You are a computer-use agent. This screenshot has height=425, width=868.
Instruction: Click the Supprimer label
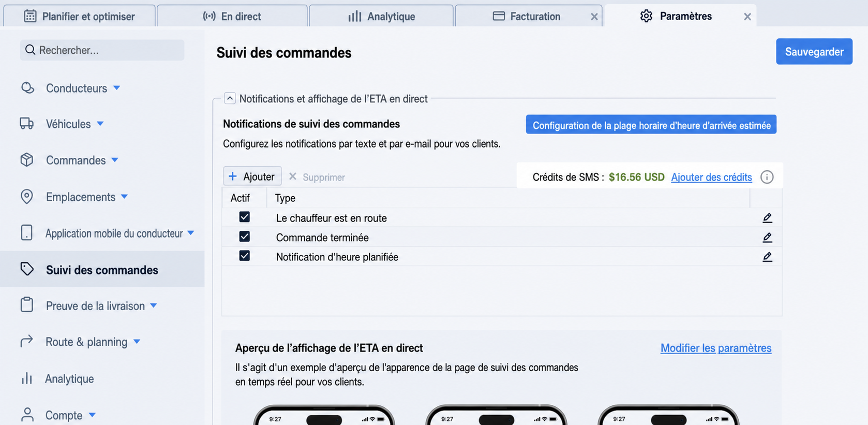click(324, 177)
